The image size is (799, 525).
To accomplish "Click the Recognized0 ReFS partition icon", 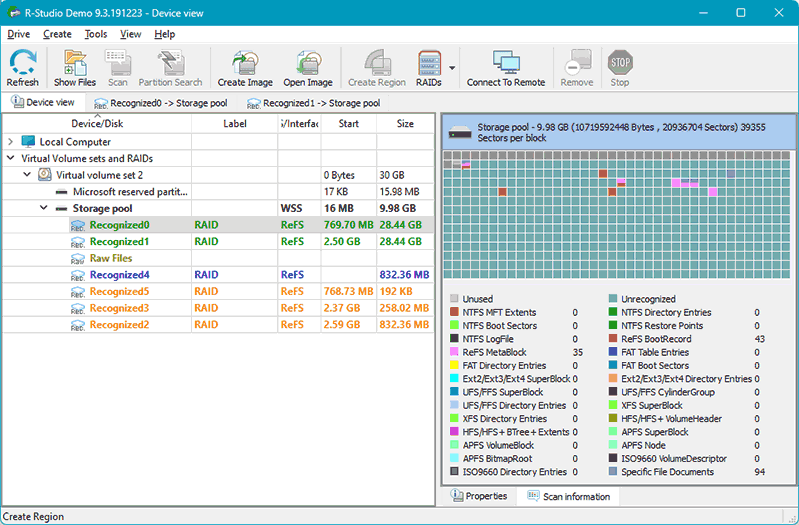I will (x=77, y=225).
